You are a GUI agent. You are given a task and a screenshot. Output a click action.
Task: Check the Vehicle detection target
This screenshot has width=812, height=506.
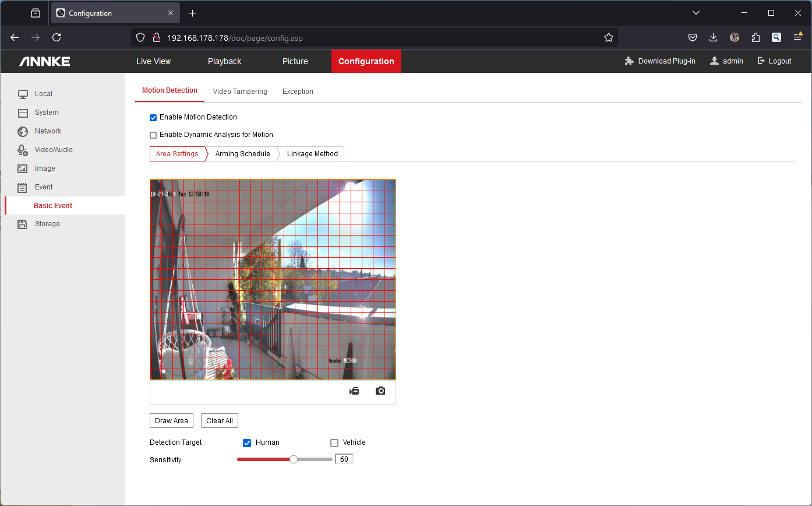tap(334, 443)
